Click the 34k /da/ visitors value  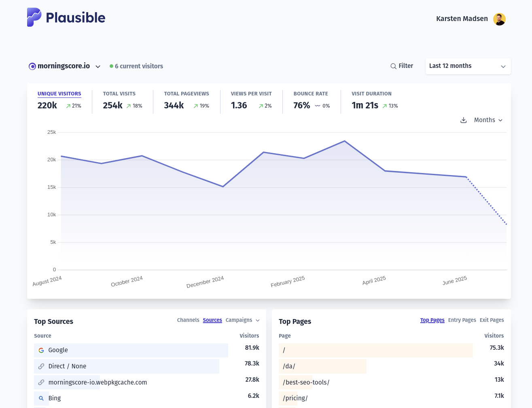click(x=499, y=364)
